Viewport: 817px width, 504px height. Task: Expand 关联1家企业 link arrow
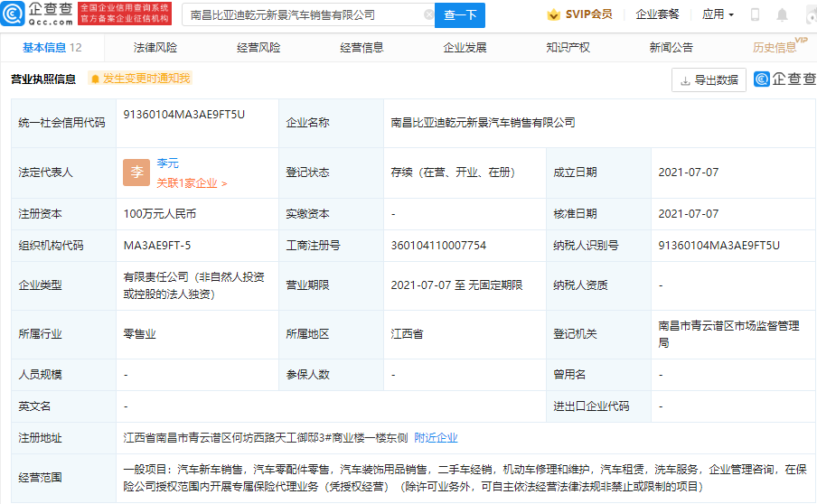pyautogui.click(x=223, y=183)
